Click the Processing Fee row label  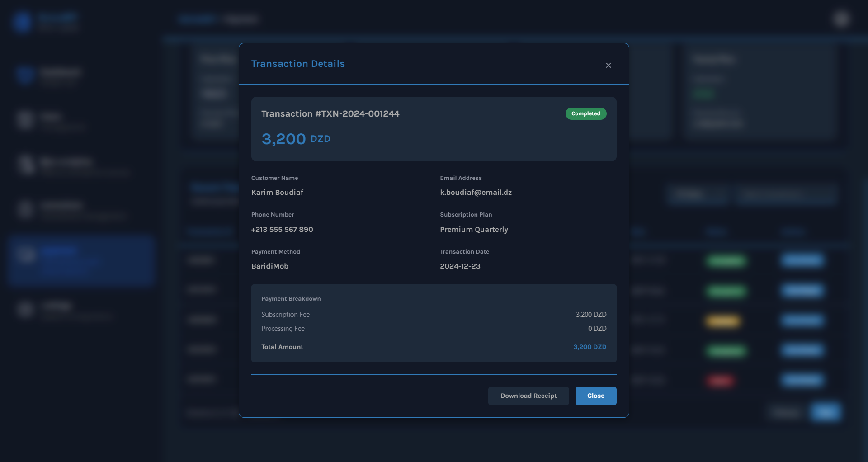[x=283, y=329]
